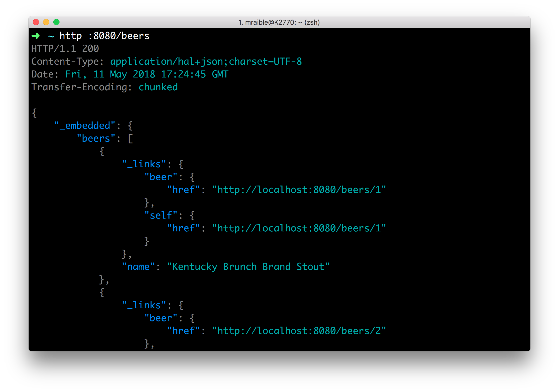Screen dimensions: 559x392
Task: Click the 'chunked' Transfer-Encoding value
Action: click(x=158, y=87)
